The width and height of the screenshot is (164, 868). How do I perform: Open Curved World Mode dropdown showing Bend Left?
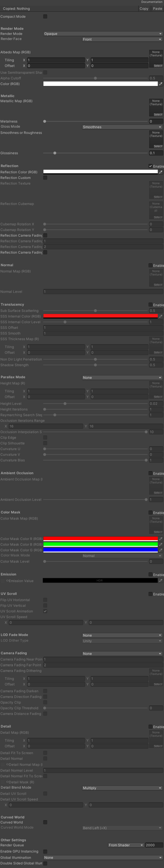pos(122,828)
